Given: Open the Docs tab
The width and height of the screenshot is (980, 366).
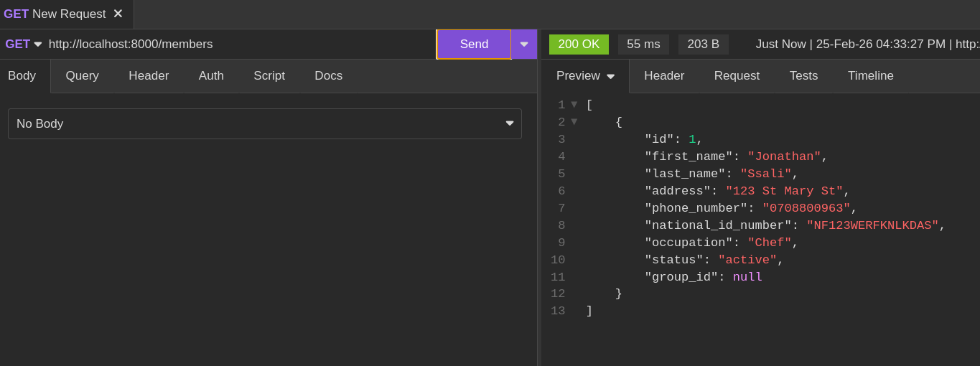Looking at the screenshot, I should point(328,76).
